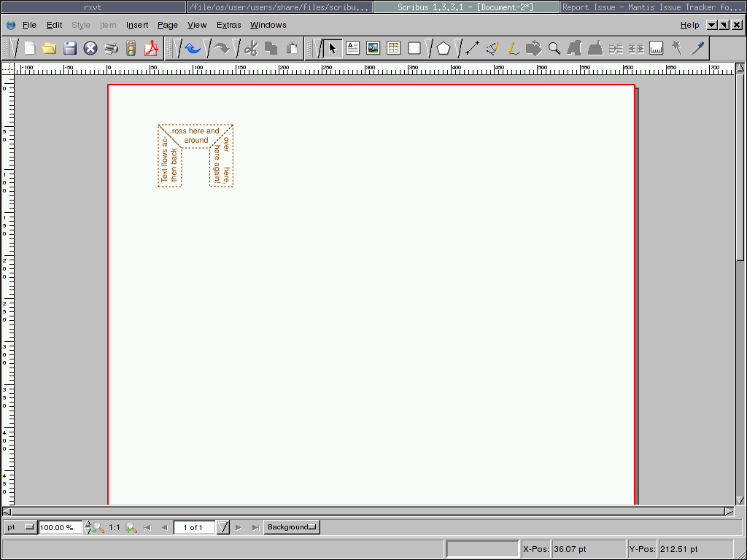Open the Preflight Verifier traffic light
Screen dimensions: 747x560
[131, 49]
